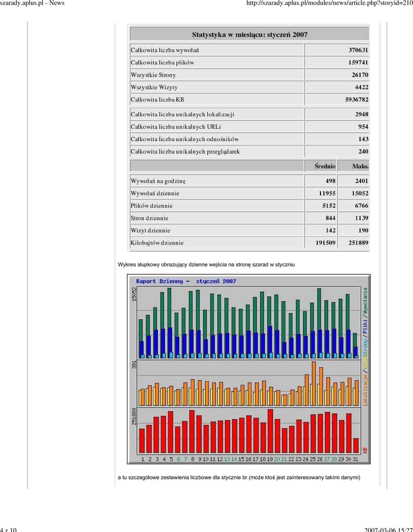This screenshot has height=532, width=413.
Task: Select the 'Całkowita liczba wywołań' row label
Action: (165, 50)
